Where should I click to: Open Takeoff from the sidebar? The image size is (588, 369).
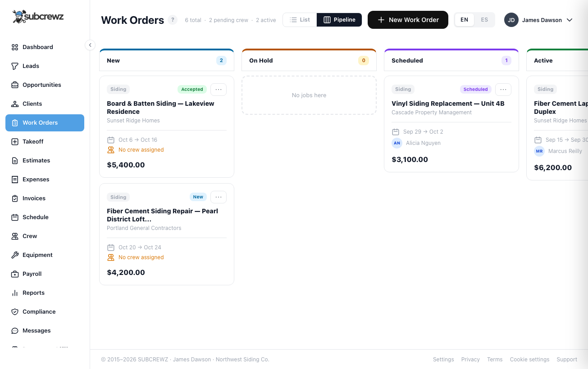click(45, 142)
